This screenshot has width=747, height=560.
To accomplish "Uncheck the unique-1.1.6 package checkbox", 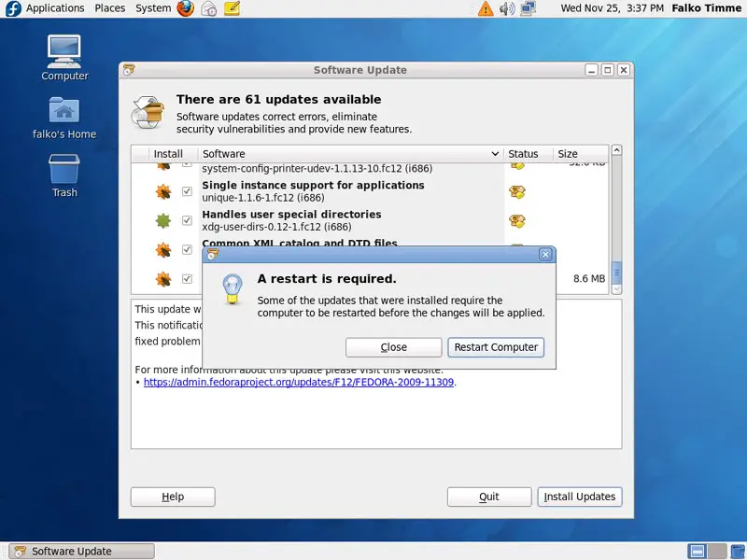I will tap(187, 191).
